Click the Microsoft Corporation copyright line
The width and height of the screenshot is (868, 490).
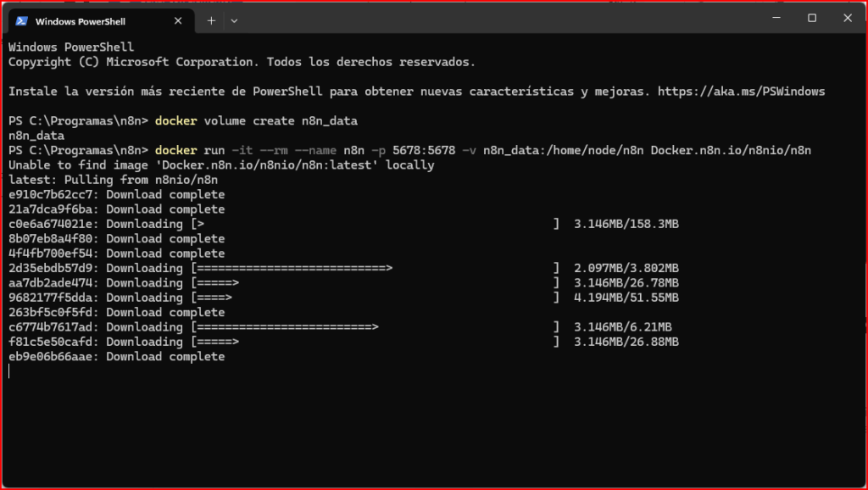pyautogui.click(x=242, y=62)
